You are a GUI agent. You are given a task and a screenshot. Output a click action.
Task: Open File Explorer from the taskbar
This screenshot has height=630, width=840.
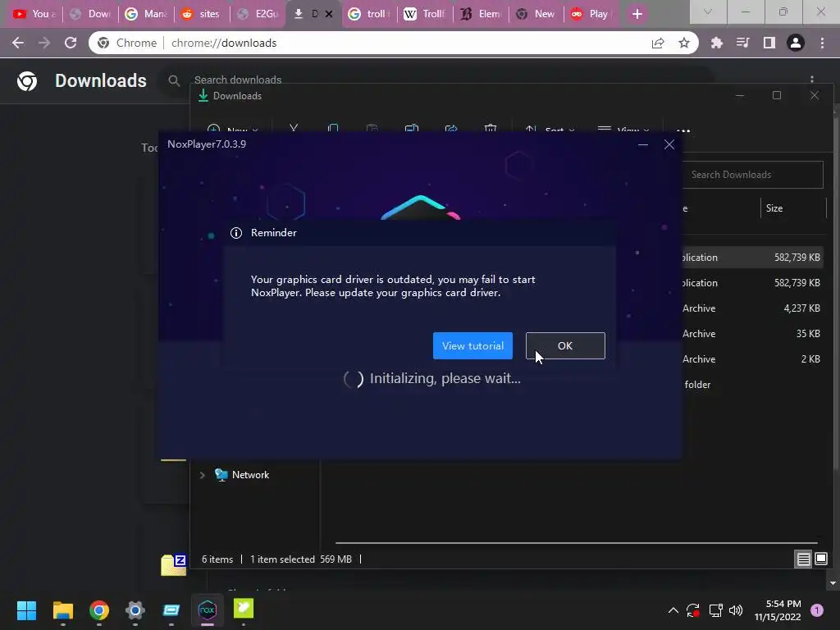click(x=62, y=610)
